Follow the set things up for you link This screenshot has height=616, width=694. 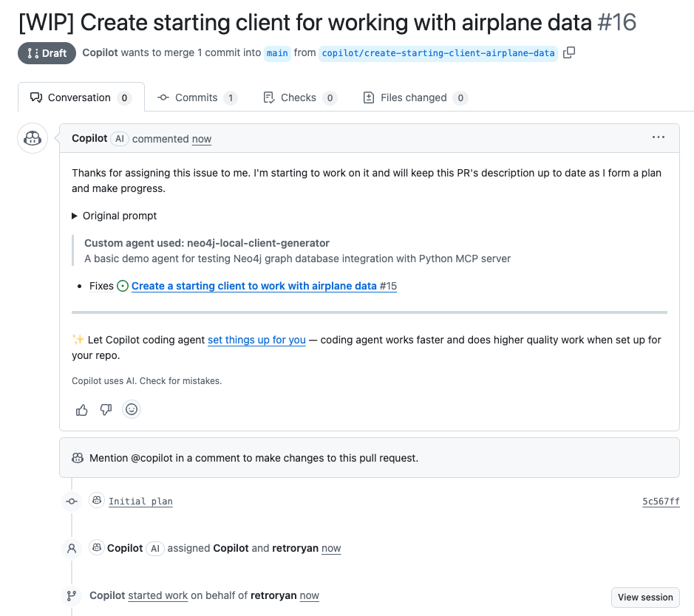pos(256,340)
